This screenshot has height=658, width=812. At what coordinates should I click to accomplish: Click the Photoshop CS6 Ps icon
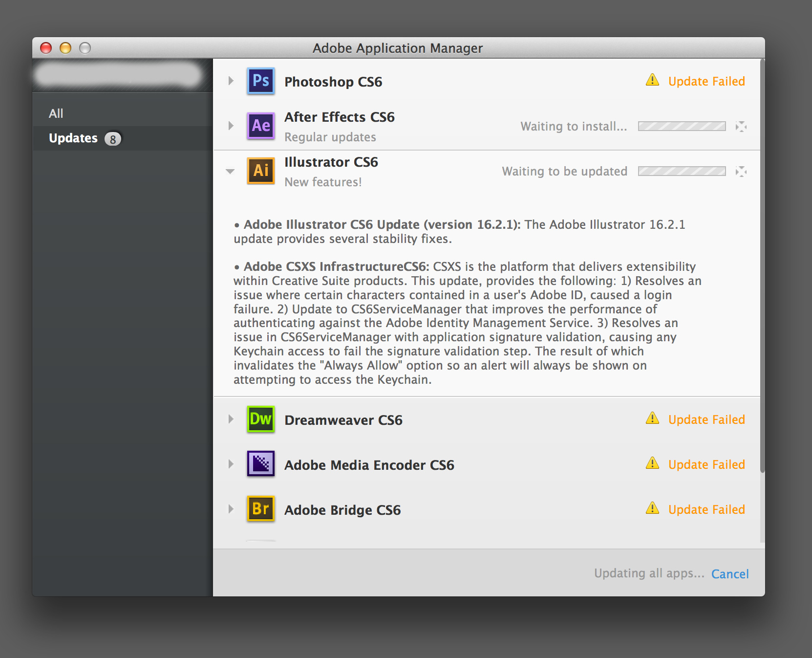pos(261,81)
